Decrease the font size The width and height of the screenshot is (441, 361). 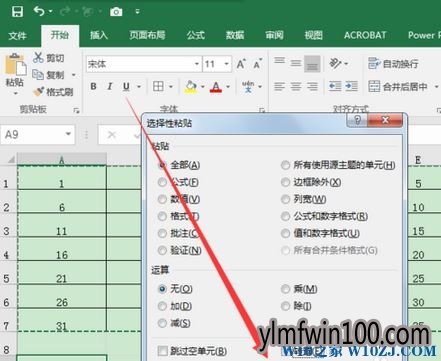[x=257, y=64]
